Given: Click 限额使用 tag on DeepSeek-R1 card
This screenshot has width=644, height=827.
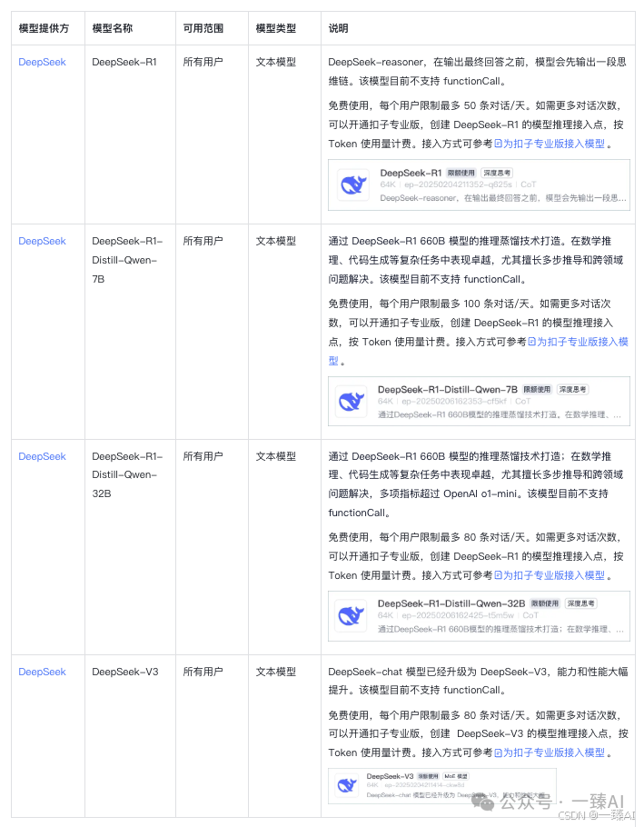Looking at the screenshot, I should coord(461,173).
